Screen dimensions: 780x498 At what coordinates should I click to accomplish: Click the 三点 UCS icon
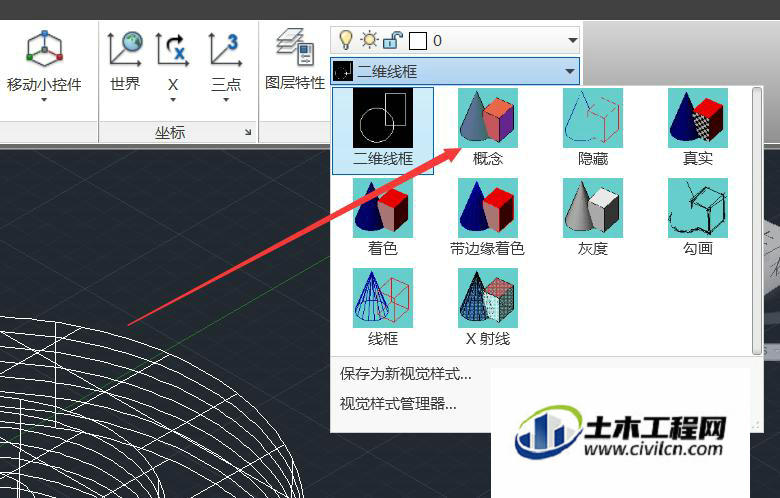point(226,50)
